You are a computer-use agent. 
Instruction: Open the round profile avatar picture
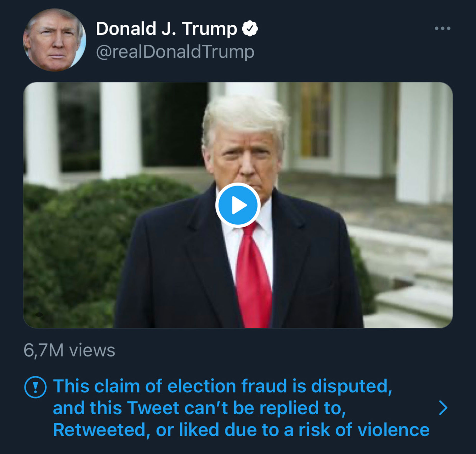(55, 40)
